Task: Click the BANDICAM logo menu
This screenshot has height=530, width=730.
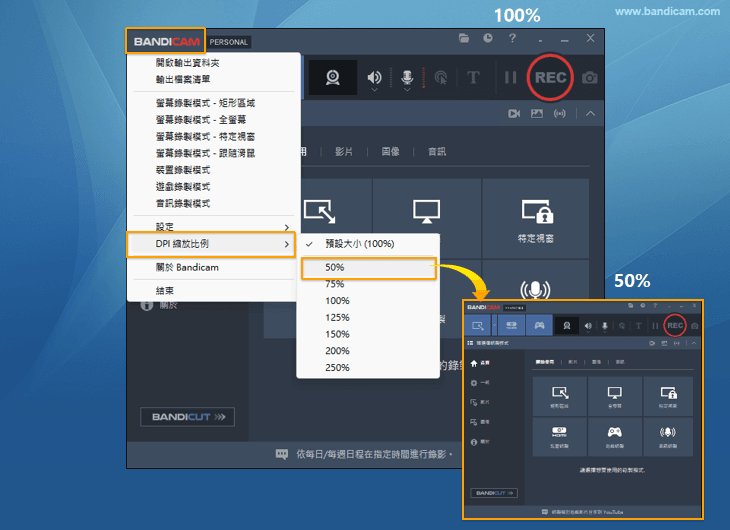Action: [x=167, y=42]
